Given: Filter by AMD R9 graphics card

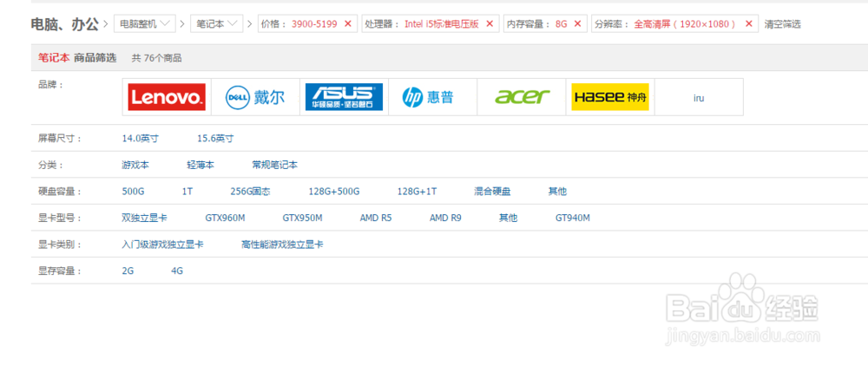Looking at the screenshot, I should 445,218.
